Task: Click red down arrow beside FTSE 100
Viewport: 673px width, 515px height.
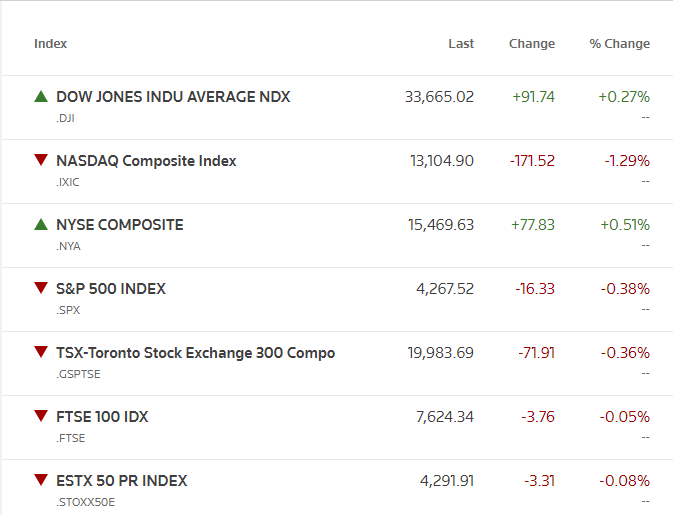Action: [x=41, y=417]
